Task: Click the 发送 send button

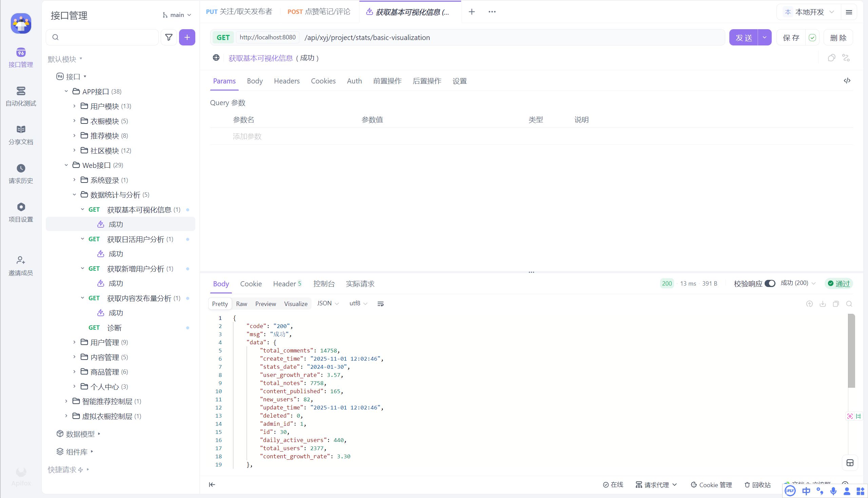Action: coord(744,37)
